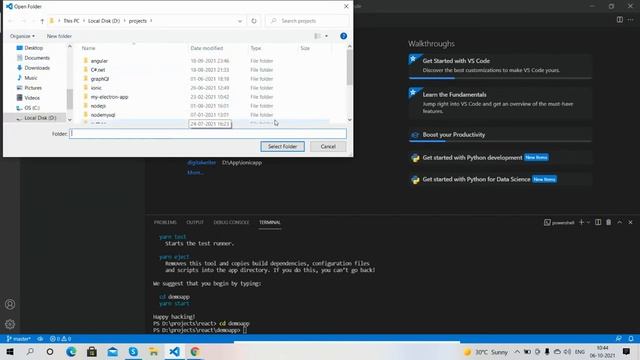The image size is (640, 360).
Task: Sort by Type column header
Action: pyautogui.click(x=256, y=48)
